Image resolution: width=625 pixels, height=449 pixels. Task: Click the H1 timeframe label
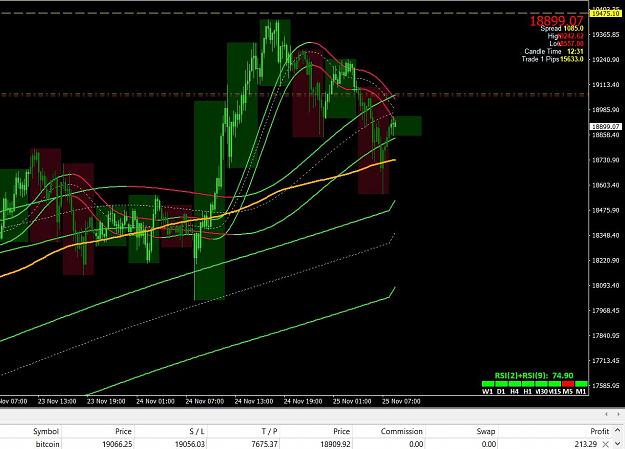pos(527,392)
